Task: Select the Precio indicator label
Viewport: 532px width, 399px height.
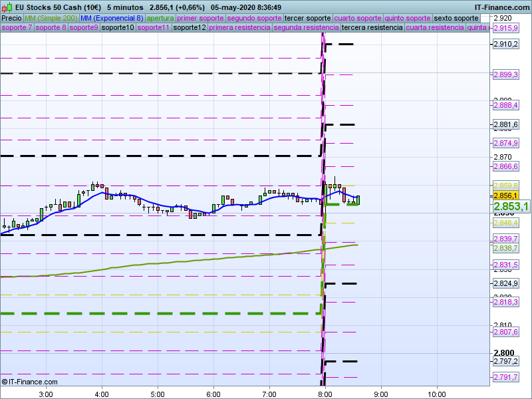Action: click(11, 19)
